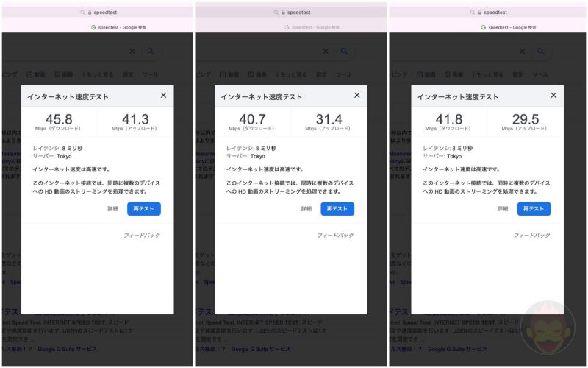This screenshot has width=588, height=368.
Task: Click the clear X in the search box behind the 45.8 dialog
Action: (x=132, y=52)
